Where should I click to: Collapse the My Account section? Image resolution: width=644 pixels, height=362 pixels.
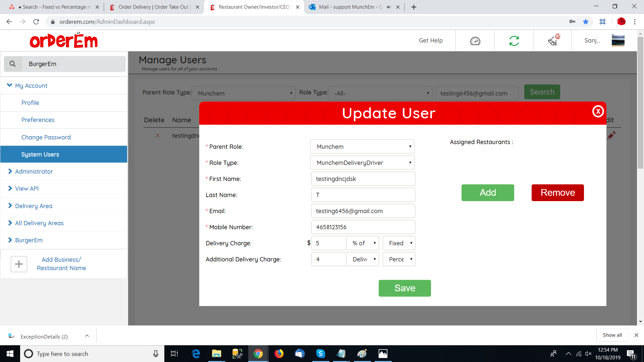click(x=31, y=86)
